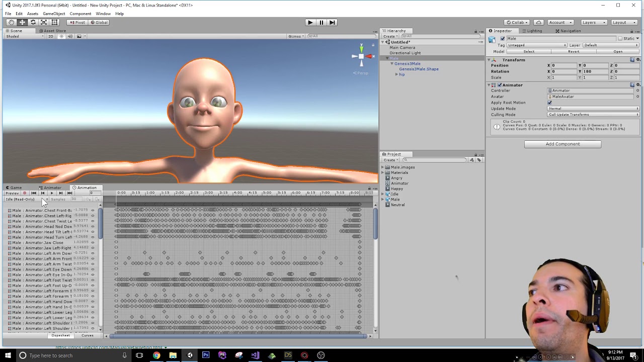Select the Move tool
The height and width of the screenshot is (362, 644).
coord(22,22)
